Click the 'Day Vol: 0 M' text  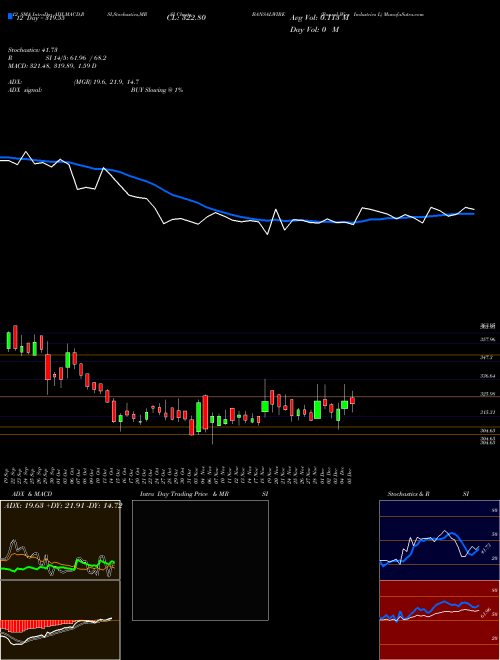(314, 30)
